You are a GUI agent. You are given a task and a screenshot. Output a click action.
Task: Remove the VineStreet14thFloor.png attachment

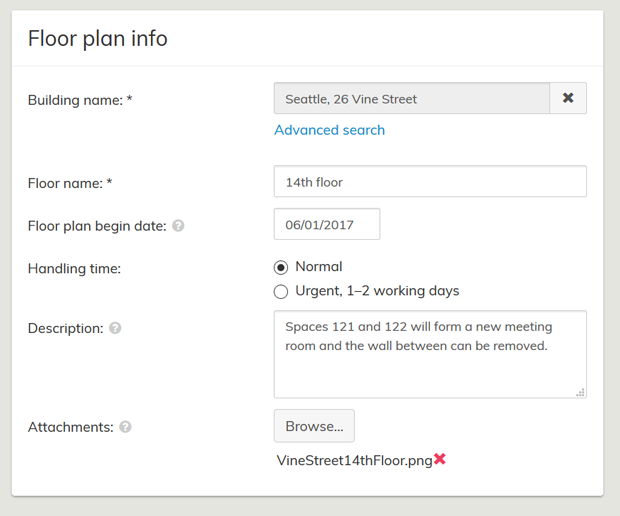pyautogui.click(x=440, y=460)
